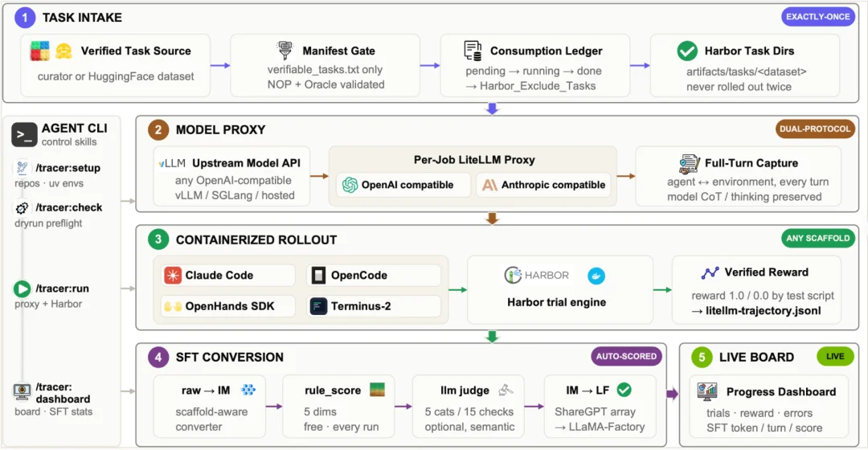Click the CONTAINERIZED ROLLOUT section heading
The height and width of the screenshot is (450, 868).
point(256,239)
